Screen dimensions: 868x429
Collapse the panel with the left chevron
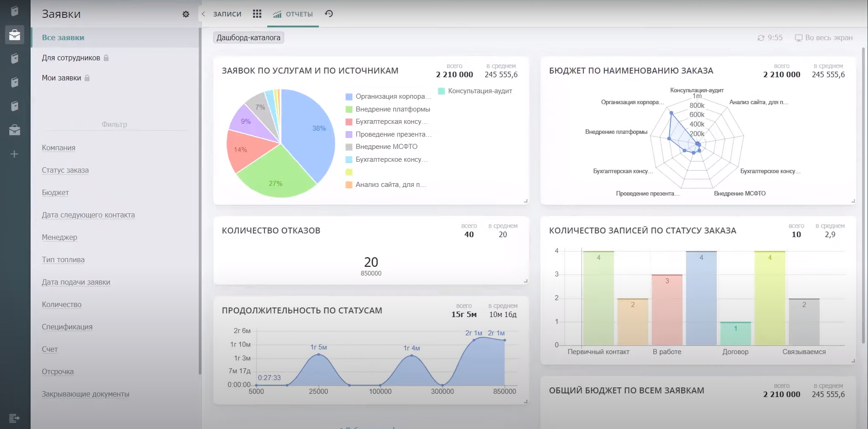click(203, 14)
